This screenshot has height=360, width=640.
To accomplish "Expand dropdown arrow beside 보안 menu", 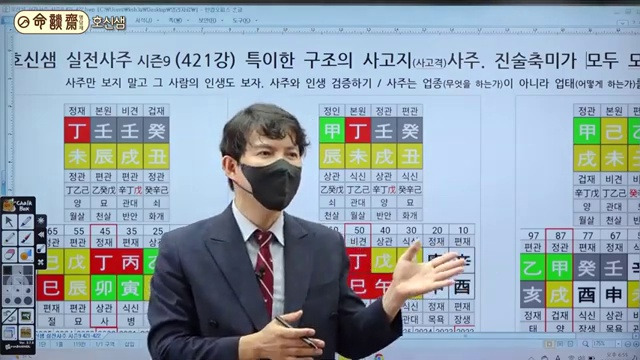I will [x=222, y=20].
